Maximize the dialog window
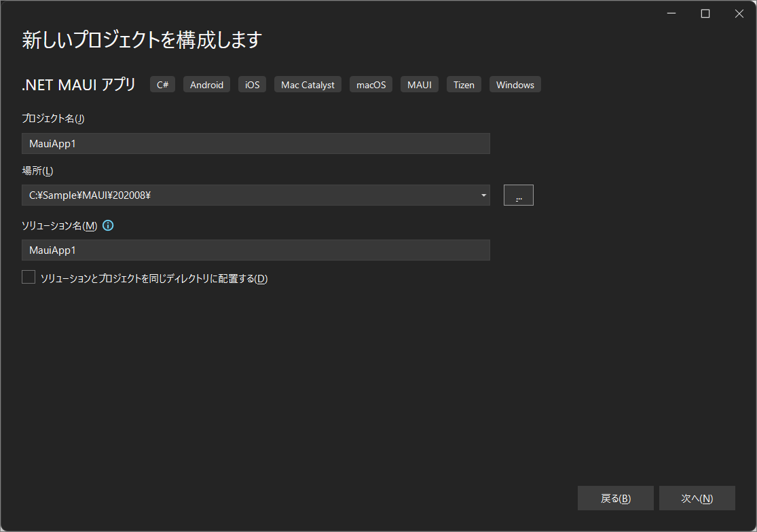The width and height of the screenshot is (757, 532). pyautogui.click(x=705, y=14)
